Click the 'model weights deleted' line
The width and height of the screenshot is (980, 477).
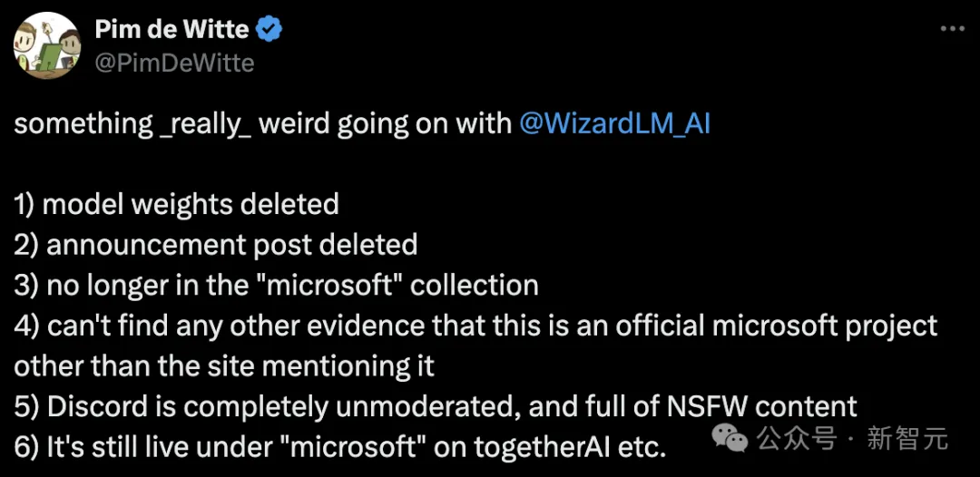click(176, 204)
